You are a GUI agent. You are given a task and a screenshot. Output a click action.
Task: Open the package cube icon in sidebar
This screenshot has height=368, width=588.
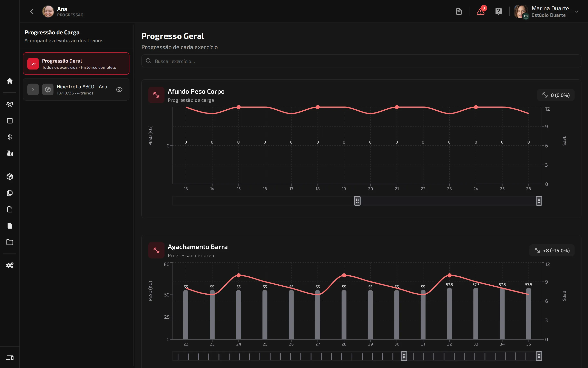pyautogui.click(x=10, y=177)
